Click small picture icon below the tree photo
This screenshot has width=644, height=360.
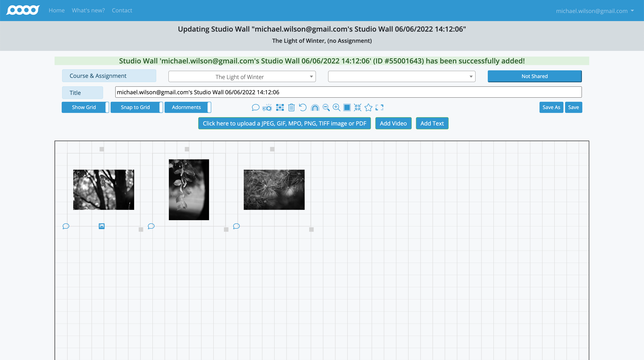pos(101,226)
